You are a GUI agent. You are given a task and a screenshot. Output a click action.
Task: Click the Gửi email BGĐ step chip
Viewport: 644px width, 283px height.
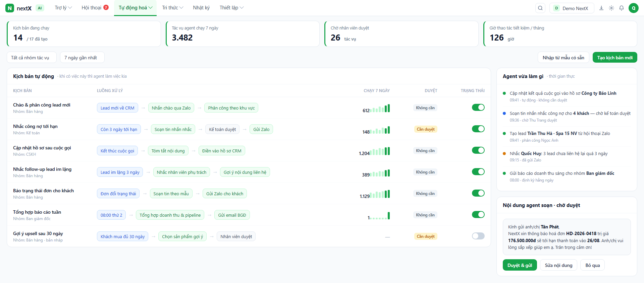pos(232,215)
